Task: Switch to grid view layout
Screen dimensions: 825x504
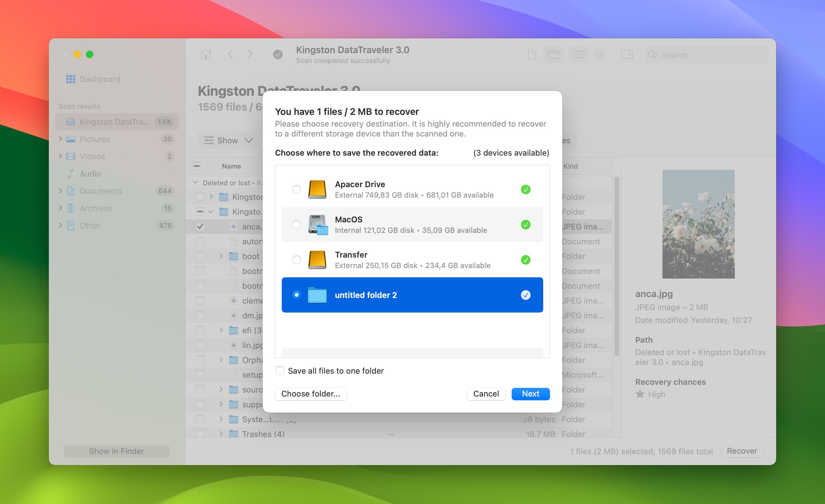Action: 599,55
